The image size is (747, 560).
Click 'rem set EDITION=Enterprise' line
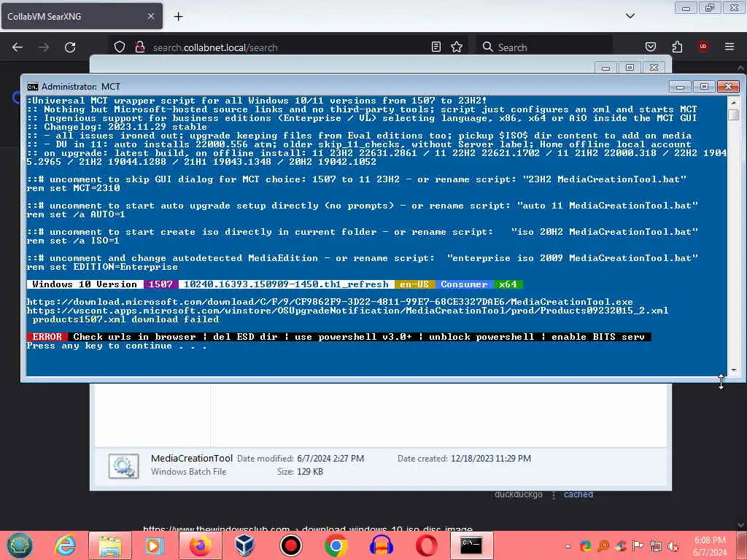point(102,267)
